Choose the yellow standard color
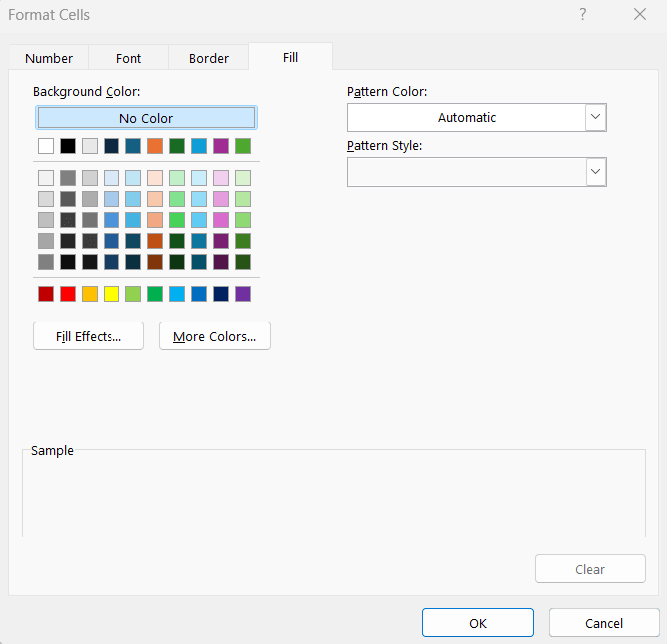This screenshot has width=667, height=644. coord(111,294)
